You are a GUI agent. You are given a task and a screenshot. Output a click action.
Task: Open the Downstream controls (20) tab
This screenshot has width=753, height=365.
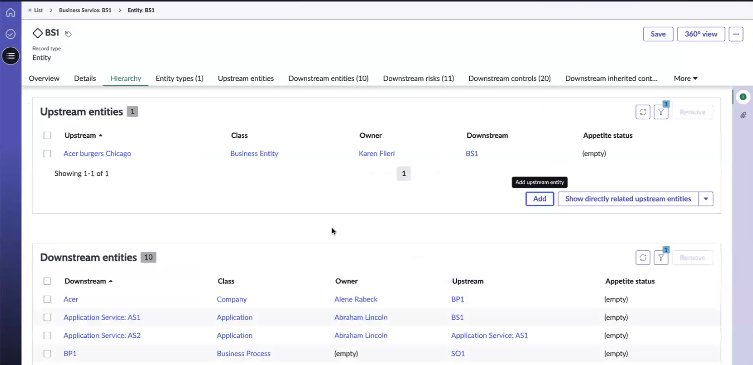[510, 78]
